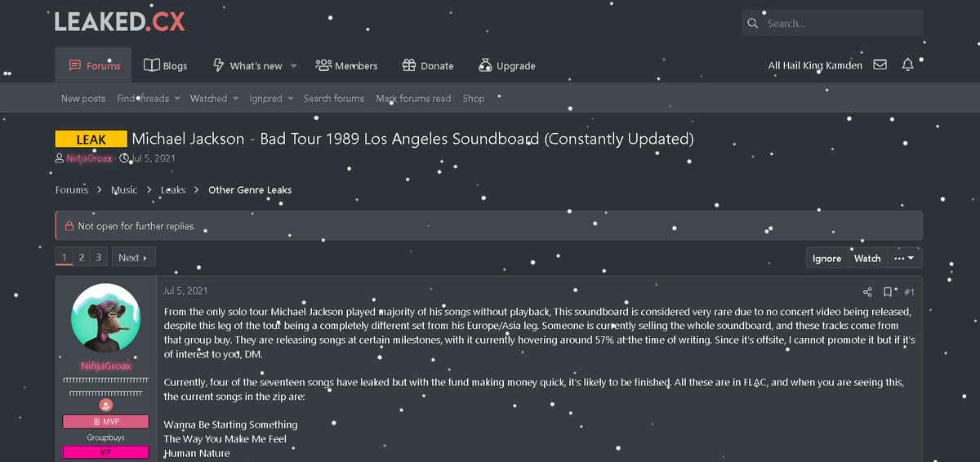The width and height of the screenshot is (980, 462).
Task: Click the Groupbuys user title
Action: (x=106, y=438)
